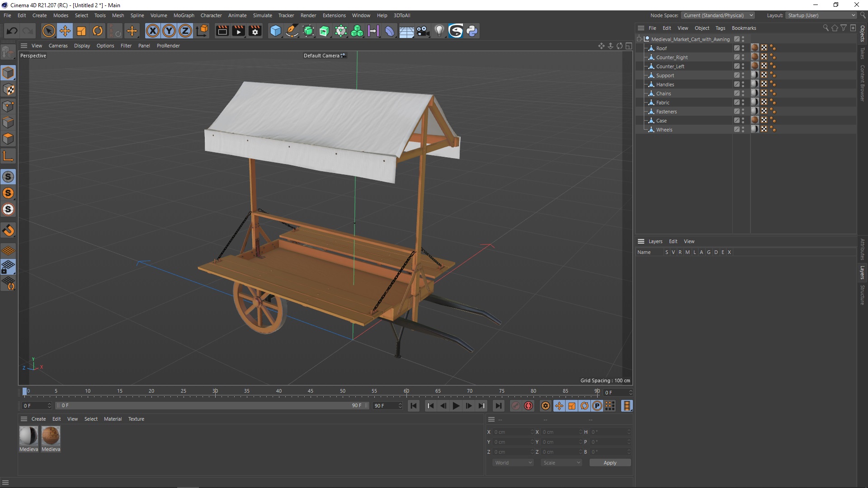Open MoGraph menu

click(x=184, y=15)
